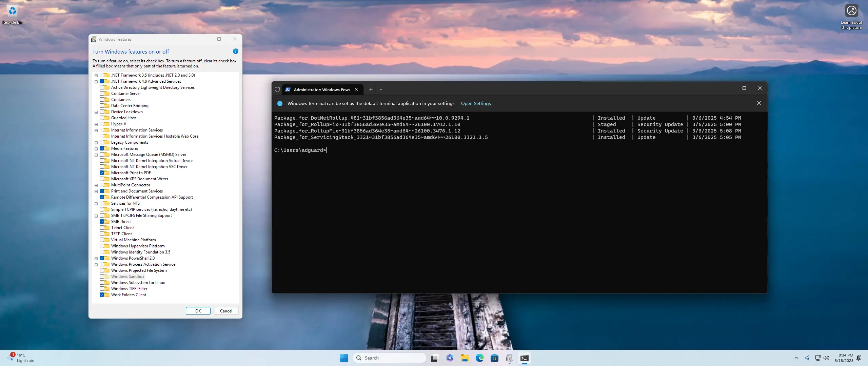Image resolution: width=868 pixels, height=366 pixels.
Task: Expand the Hyper-V feature tree
Action: tap(96, 124)
